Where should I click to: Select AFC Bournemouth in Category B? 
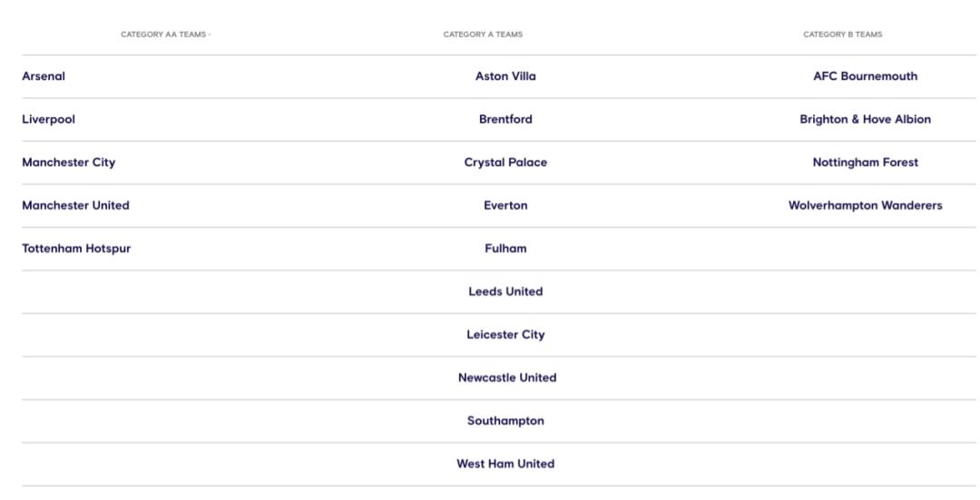(x=866, y=76)
